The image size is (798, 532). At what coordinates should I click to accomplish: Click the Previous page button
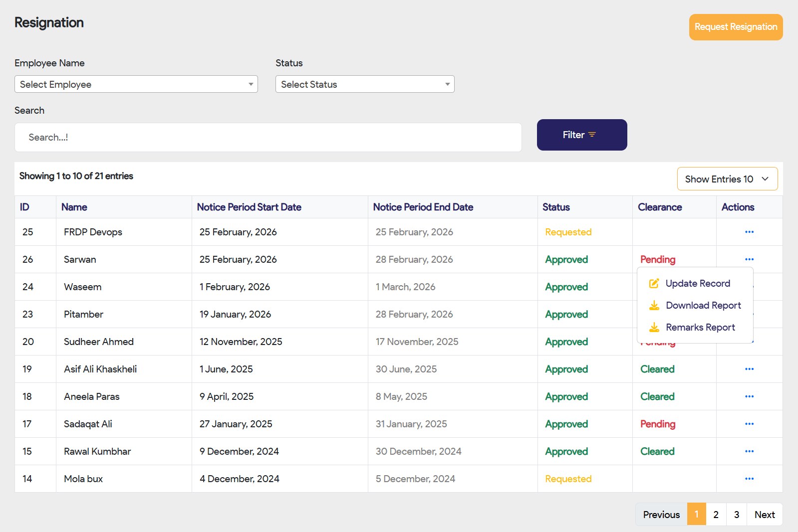pyautogui.click(x=661, y=515)
